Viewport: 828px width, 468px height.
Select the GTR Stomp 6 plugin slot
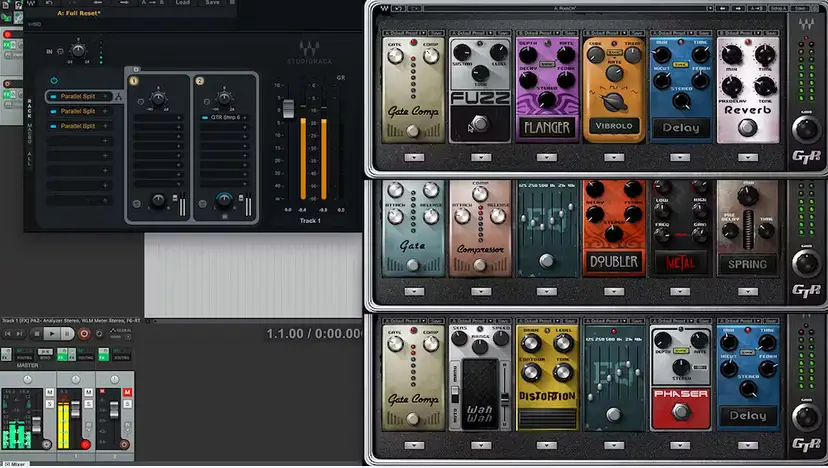point(224,117)
